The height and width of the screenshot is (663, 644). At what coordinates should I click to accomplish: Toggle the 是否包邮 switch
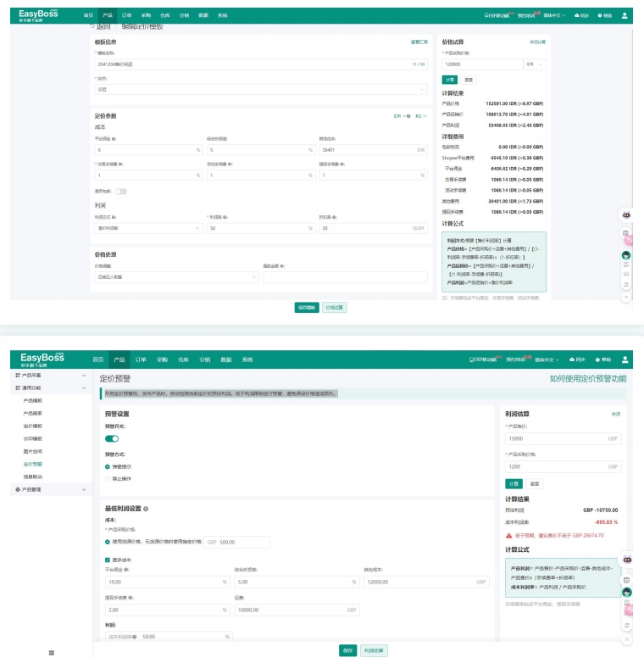[121, 192]
